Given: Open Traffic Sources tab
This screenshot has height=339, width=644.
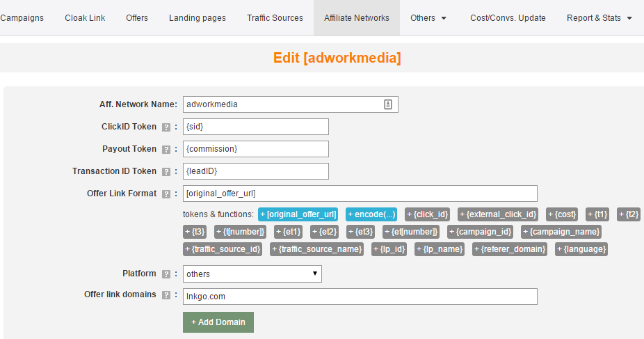Looking at the screenshot, I should click(275, 18).
